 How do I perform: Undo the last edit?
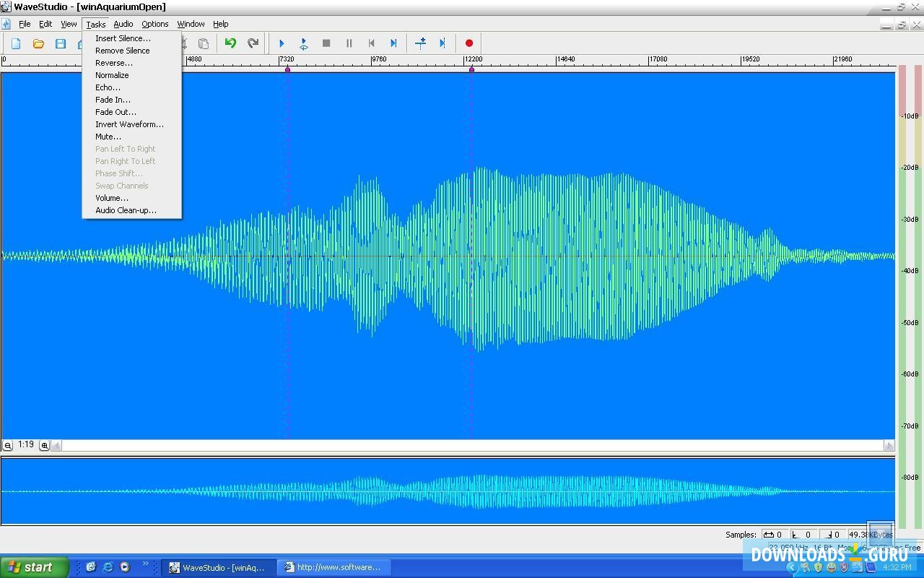click(230, 43)
